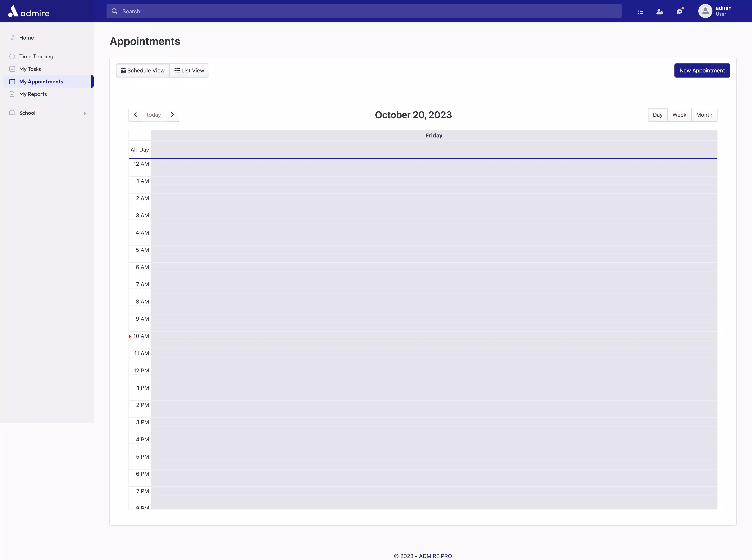Select the Month view tab
The width and height of the screenshot is (752, 560).
coord(704,115)
